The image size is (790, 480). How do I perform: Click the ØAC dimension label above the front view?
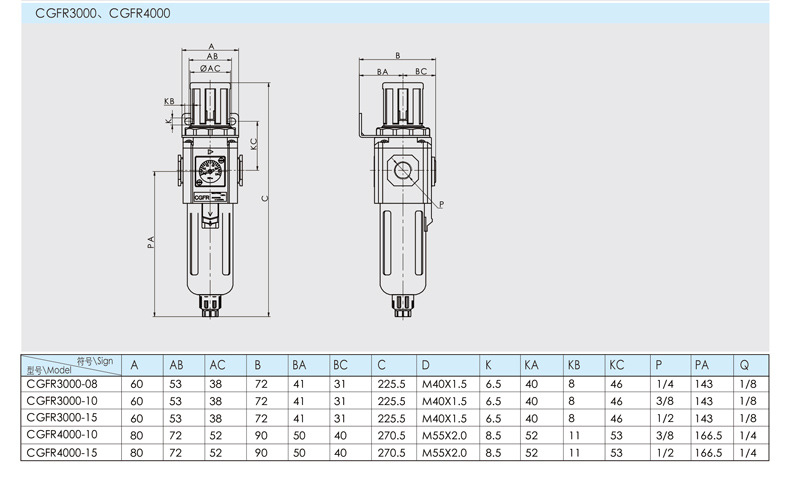(x=210, y=69)
